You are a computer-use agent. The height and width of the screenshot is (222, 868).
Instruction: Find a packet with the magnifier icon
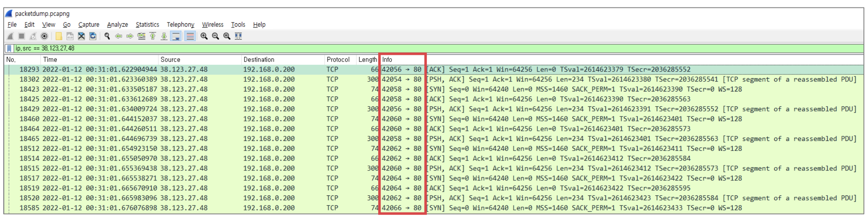click(x=107, y=36)
